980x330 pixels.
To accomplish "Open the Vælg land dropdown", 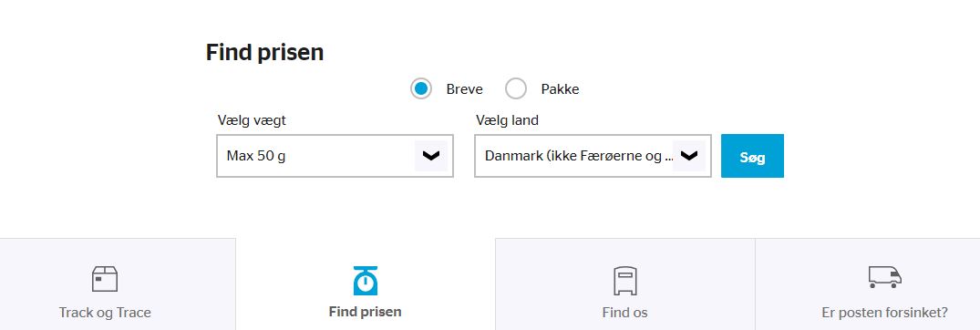I will pyautogui.click(x=593, y=156).
